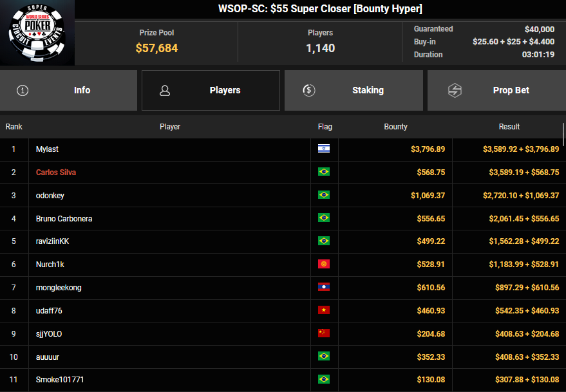Sort by the Bounty column header
The width and height of the screenshot is (566, 392).
[395, 127]
